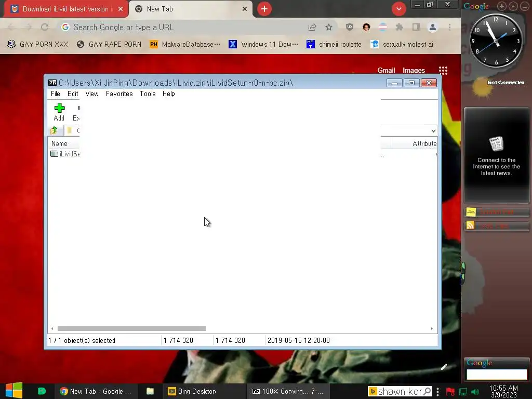
Task: Open the Chrome three-dot menu
Action: click(449, 27)
